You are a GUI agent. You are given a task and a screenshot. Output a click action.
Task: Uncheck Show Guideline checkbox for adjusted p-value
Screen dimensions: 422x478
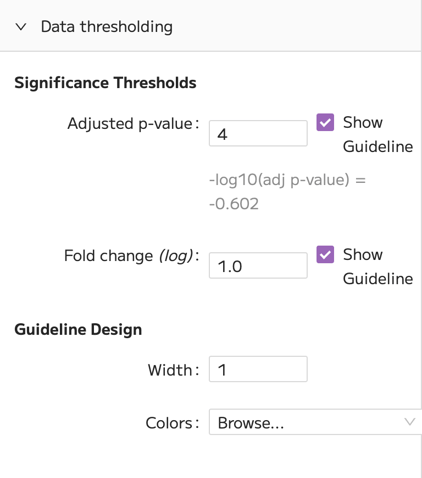pos(325,122)
